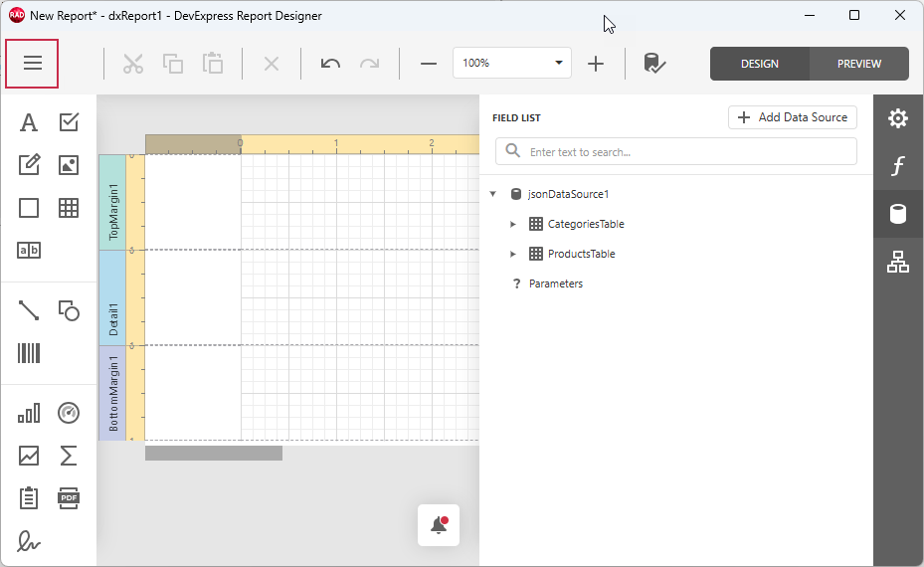
Task: Select the Gauge control tool
Action: tap(69, 413)
